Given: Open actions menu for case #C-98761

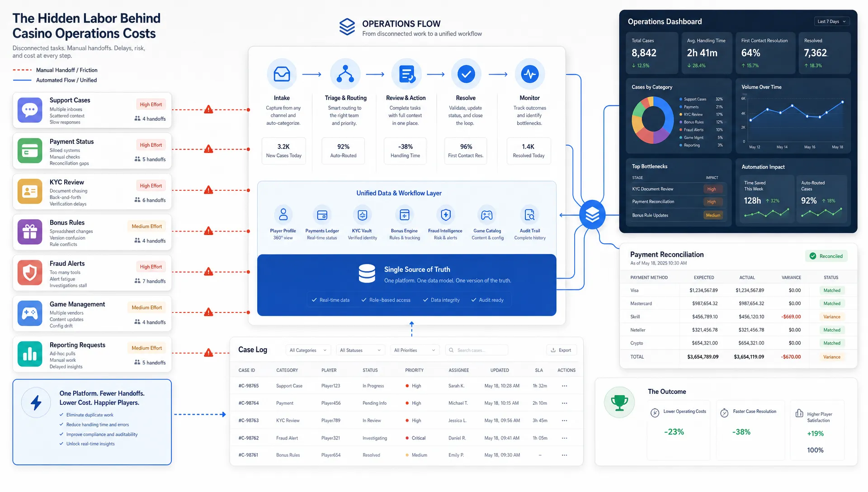Looking at the screenshot, I should click(x=564, y=455).
